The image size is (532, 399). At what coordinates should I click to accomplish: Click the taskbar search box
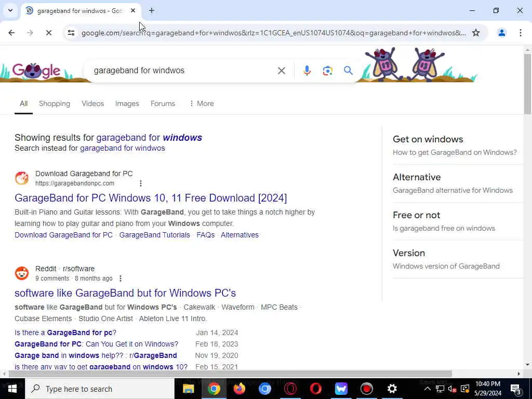coord(99,389)
